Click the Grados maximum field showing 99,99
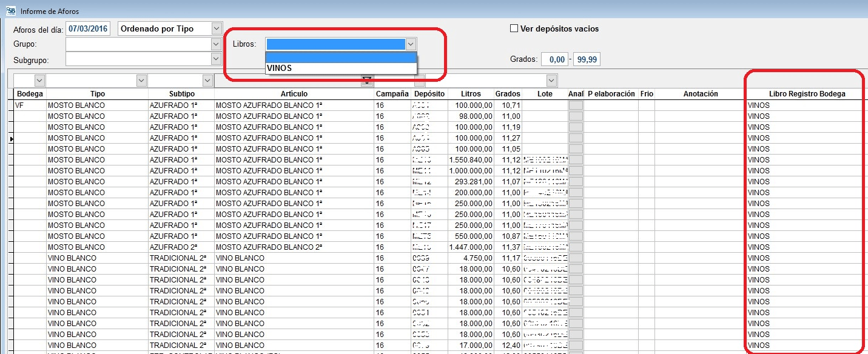The width and height of the screenshot is (868, 354). pyautogui.click(x=587, y=59)
